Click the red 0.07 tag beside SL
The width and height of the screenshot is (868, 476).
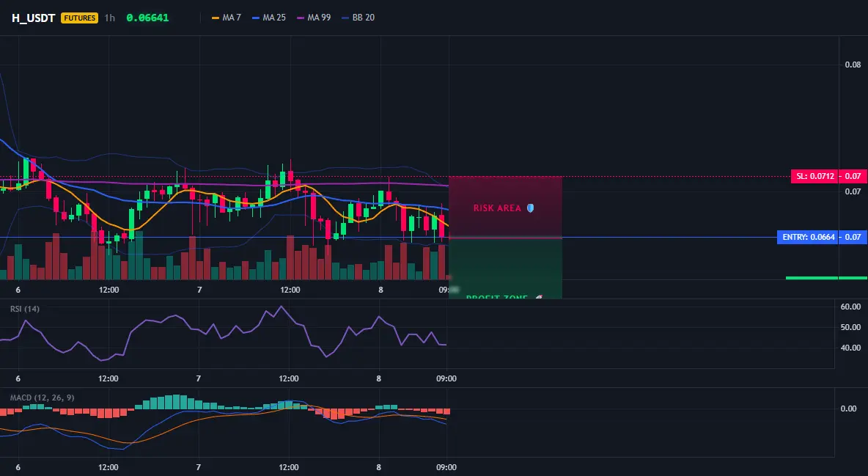point(853,176)
